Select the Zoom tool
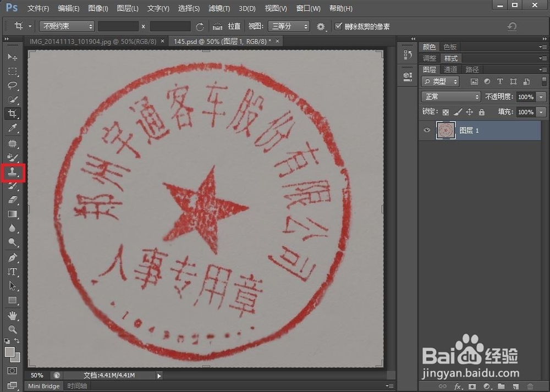This screenshot has height=392, width=550. point(13,329)
